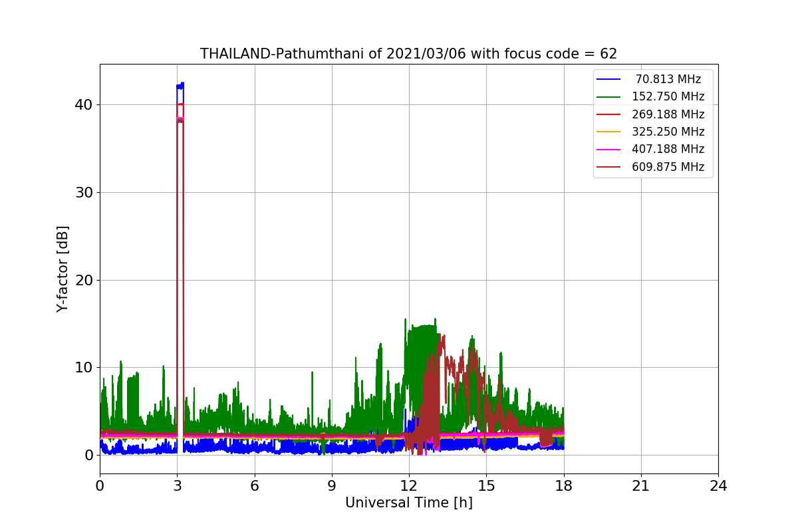Click the x-axis tick label 24
798x532 pixels.
click(x=718, y=486)
